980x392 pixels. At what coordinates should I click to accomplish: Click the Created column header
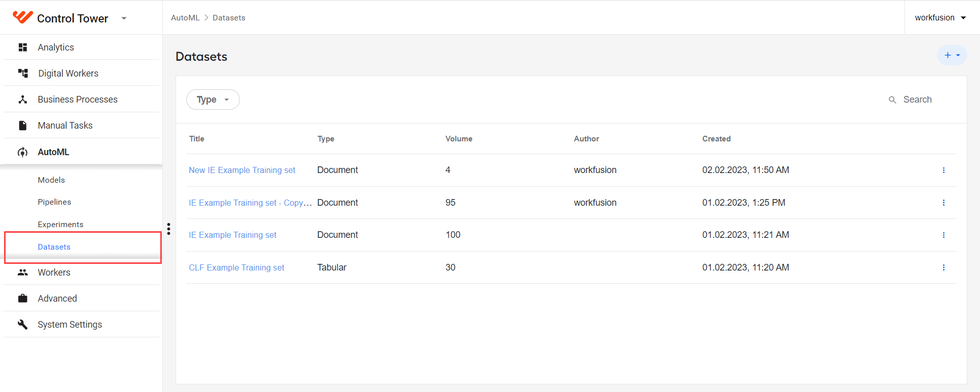717,139
